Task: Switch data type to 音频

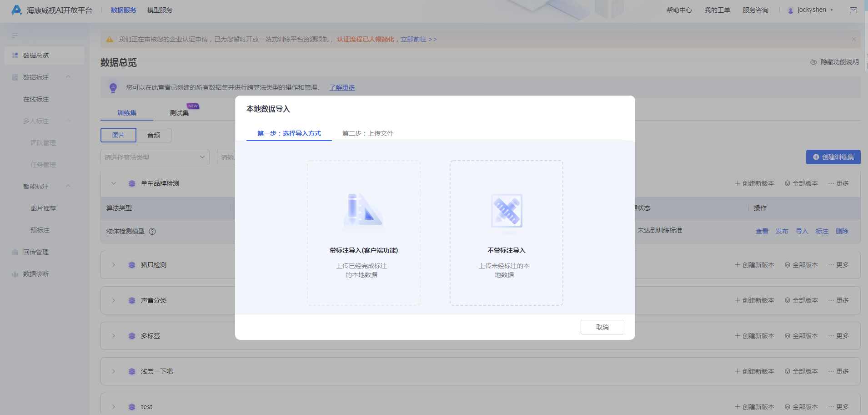Action: (x=154, y=135)
